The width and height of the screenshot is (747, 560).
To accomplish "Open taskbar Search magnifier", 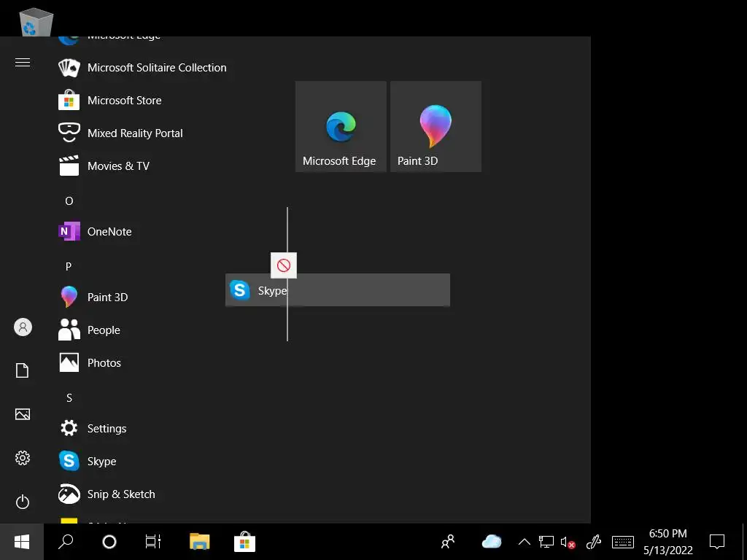I will [x=66, y=542].
